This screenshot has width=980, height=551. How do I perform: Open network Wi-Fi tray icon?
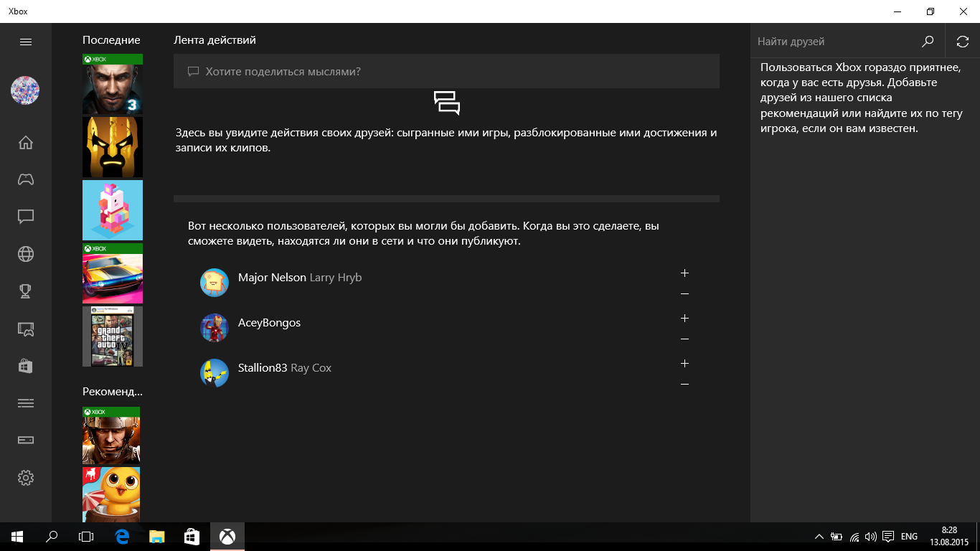pyautogui.click(x=854, y=537)
